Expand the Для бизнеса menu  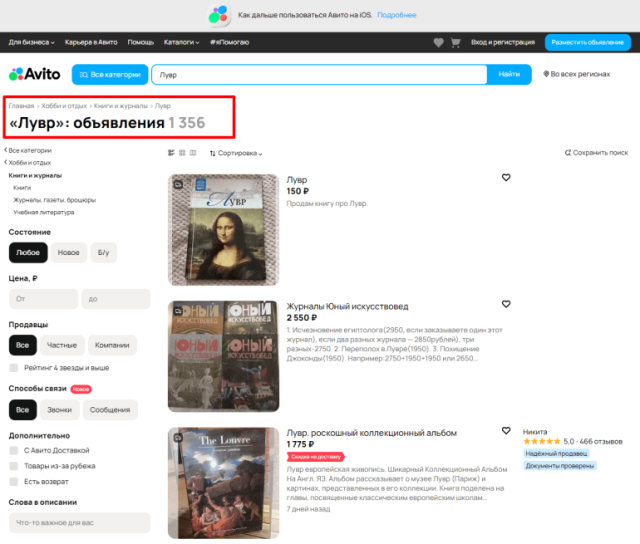(x=31, y=42)
